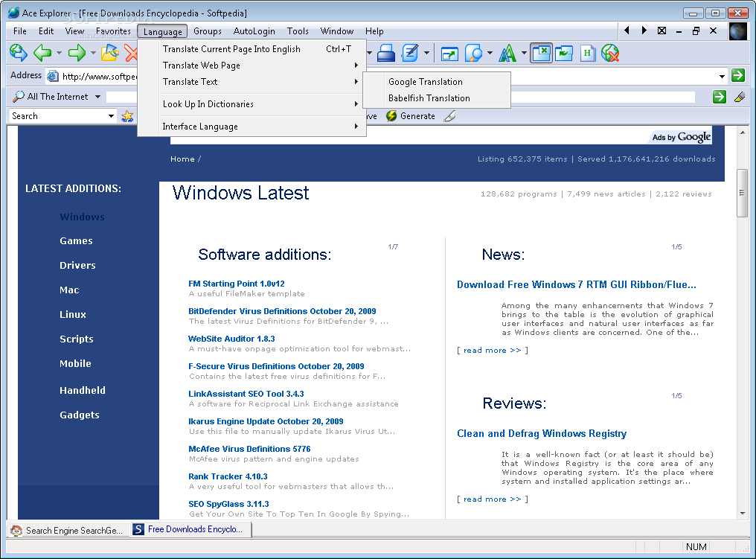This screenshot has width=756, height=559.
Task: Click the magnifier zoom page icon
Action: click(x=473, y=53)
